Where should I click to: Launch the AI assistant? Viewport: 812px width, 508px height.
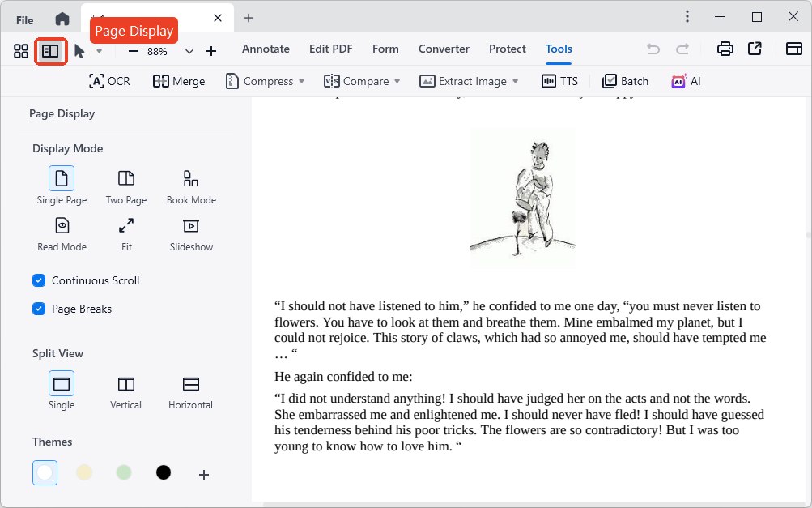pyautogui.click(x=686, y=81)
